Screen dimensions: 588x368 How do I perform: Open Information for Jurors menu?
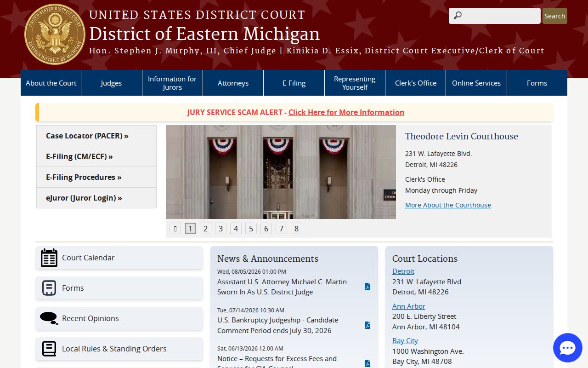[x=172, y=83]
